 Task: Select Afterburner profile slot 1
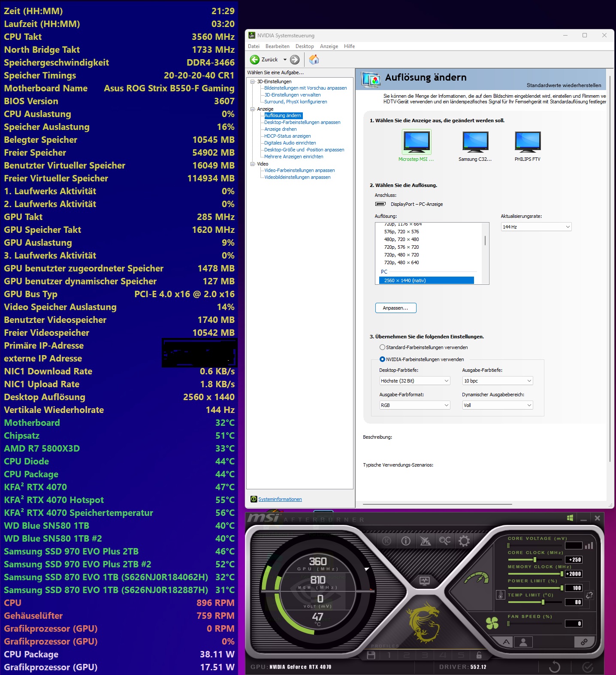click(x=389, y=655)
